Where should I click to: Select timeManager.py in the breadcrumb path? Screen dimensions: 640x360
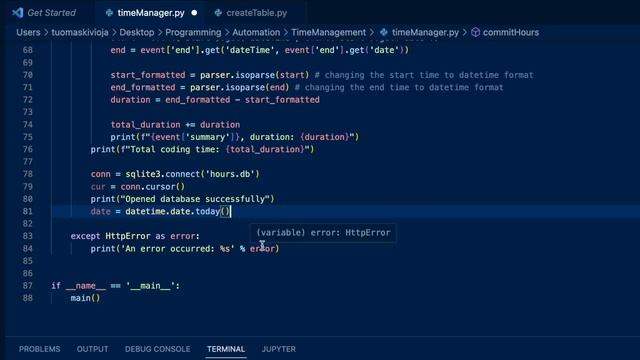tap(425, 32)
